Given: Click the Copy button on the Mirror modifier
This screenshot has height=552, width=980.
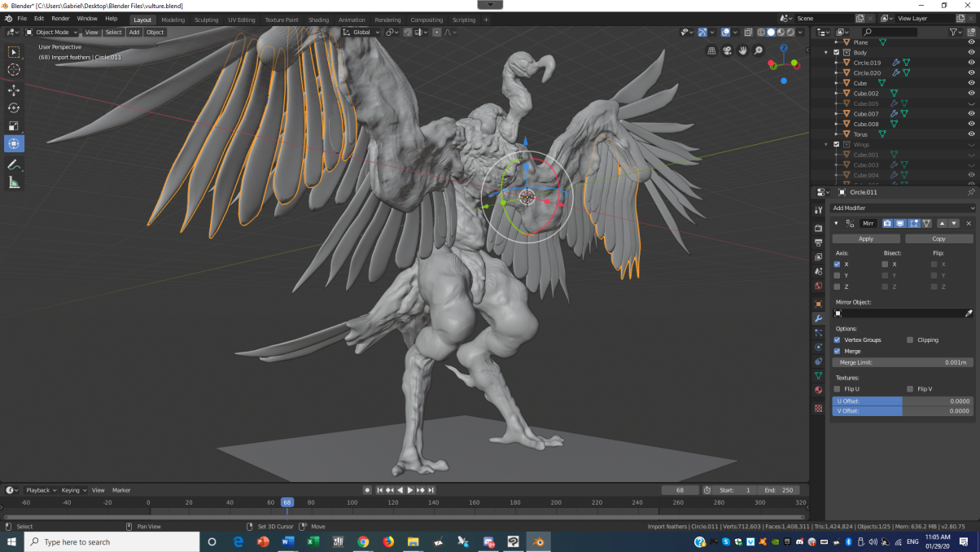Looking at the screenshot, I should pyautogui.click(x=938, y=239).
